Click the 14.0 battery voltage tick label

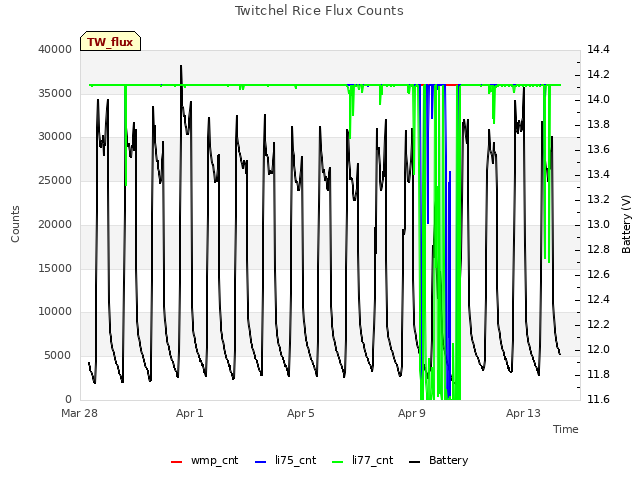click(x=598, y=100)
